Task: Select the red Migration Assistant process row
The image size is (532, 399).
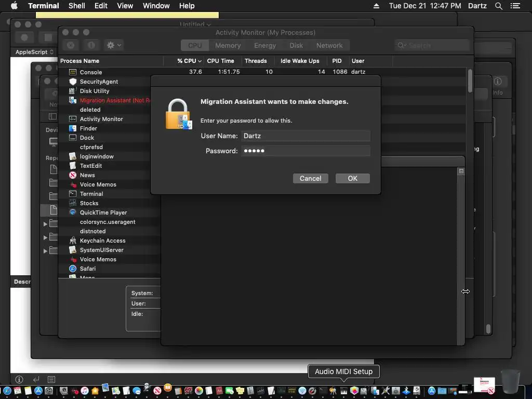Action: coord(104,100)
